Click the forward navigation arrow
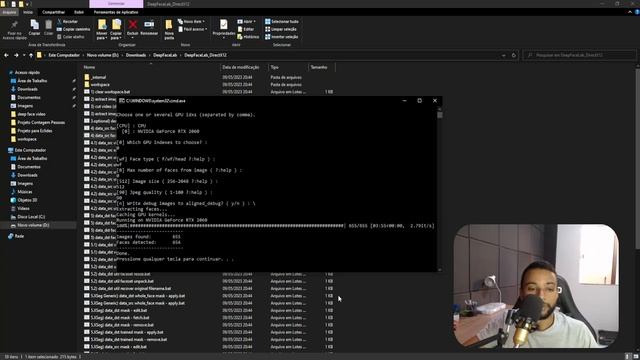640x360 pixels. click(x=16, y=55)
